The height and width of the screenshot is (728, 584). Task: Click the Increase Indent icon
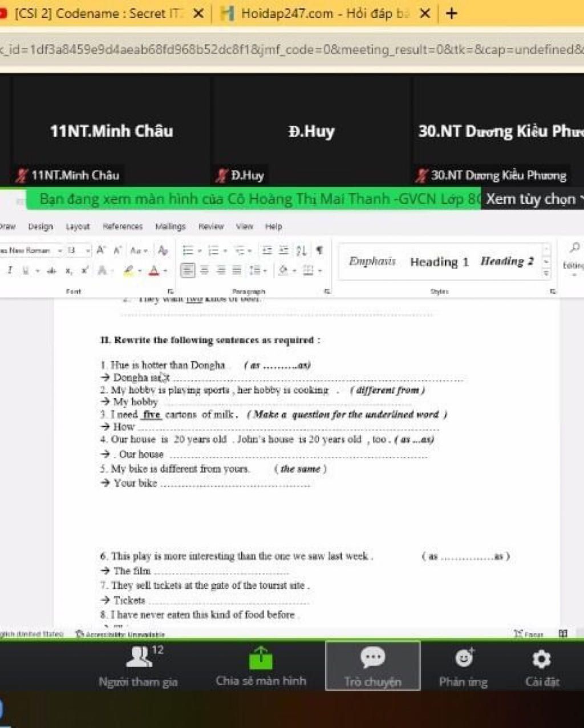pyautogui.click(x=283, y=250)
